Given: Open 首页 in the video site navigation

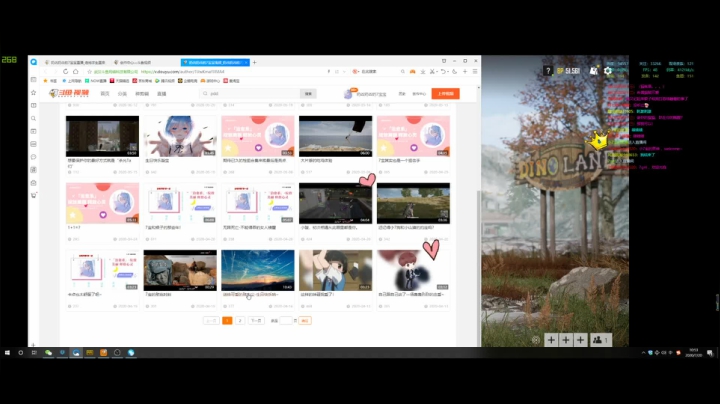Looking at the screenshot, I should click(105, 94).
